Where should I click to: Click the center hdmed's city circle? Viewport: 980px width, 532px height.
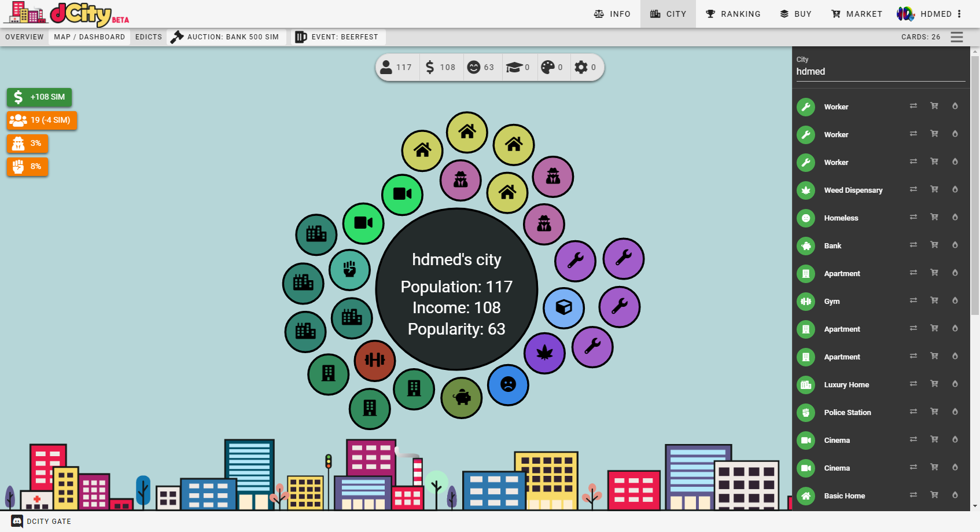[x=457, y=289]
